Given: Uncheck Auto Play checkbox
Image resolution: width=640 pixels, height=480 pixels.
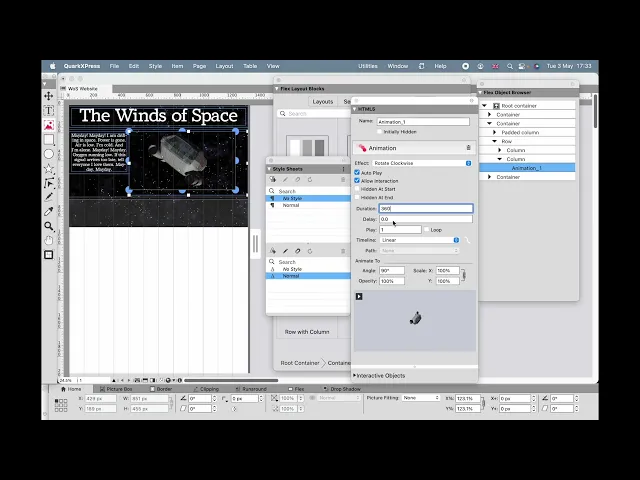Looking at the screenshot, I should click(357, 173).
